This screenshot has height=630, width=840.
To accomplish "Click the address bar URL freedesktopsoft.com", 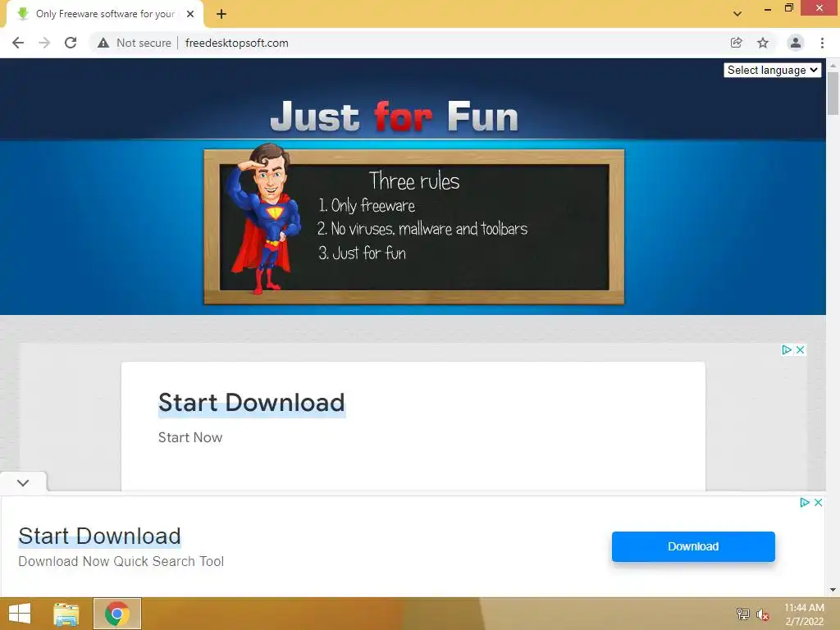I will click(236, 43).
